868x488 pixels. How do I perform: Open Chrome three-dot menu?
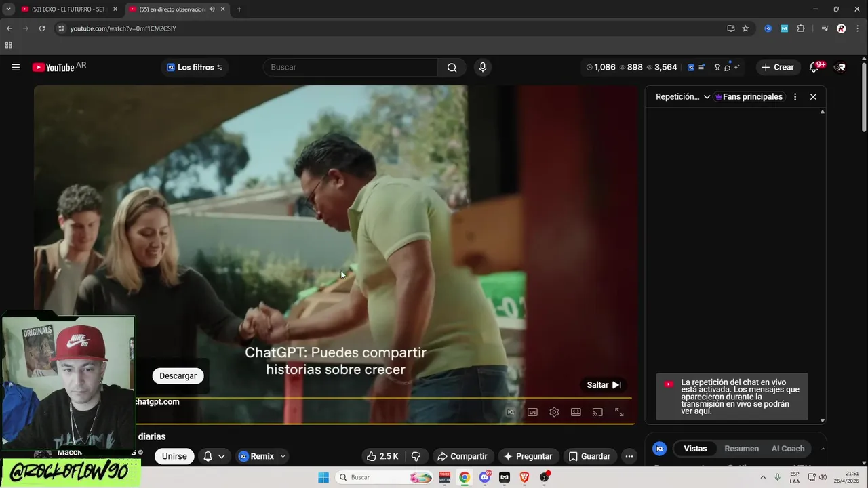point(857,28)
